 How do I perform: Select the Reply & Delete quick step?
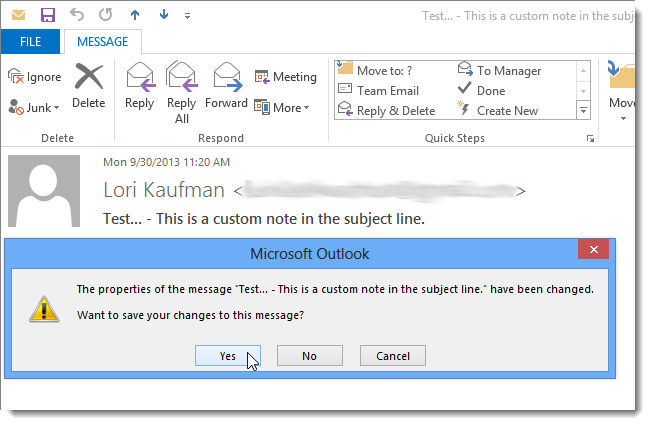pos(387,111)
